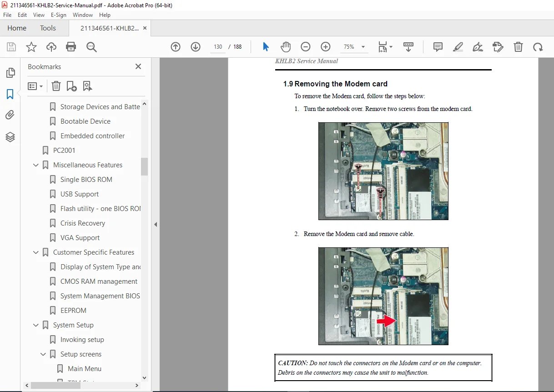Go to previous page arrow
The width and height of the screenshot is (554, 392).
coord(176,47)
